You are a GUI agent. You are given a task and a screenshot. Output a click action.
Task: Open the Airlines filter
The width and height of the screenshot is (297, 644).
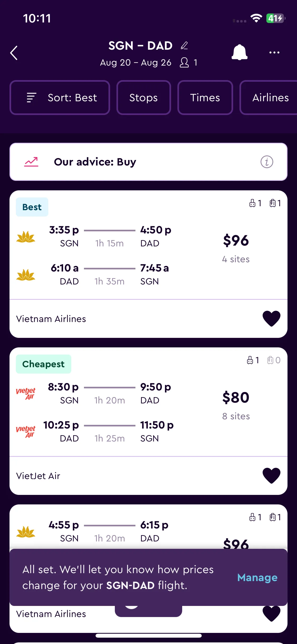(268, 98)
